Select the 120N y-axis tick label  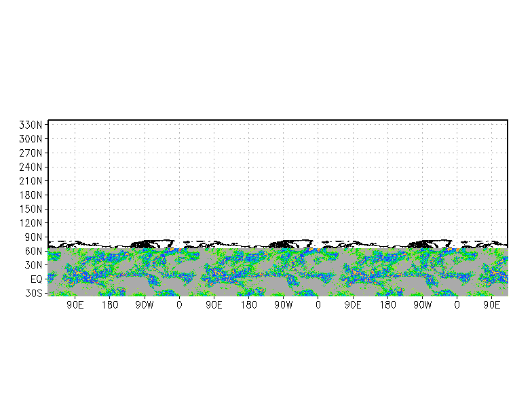pyautogui.click(x=31, y=222)
